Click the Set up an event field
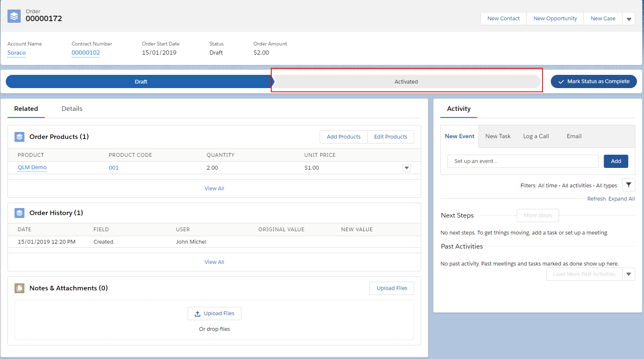Image resolution: width=644 pixels, height=359 pixels. (x=523, y=161)
